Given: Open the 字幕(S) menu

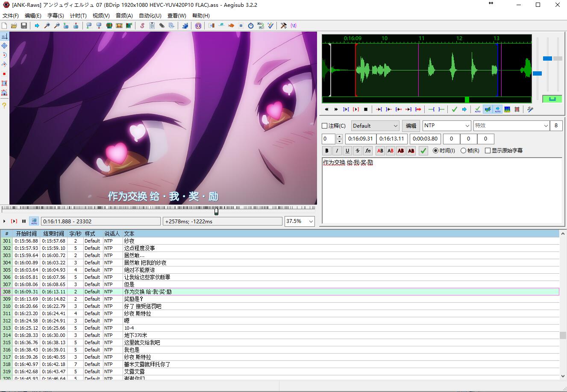Looking at the screenshot, I should 56,15.
